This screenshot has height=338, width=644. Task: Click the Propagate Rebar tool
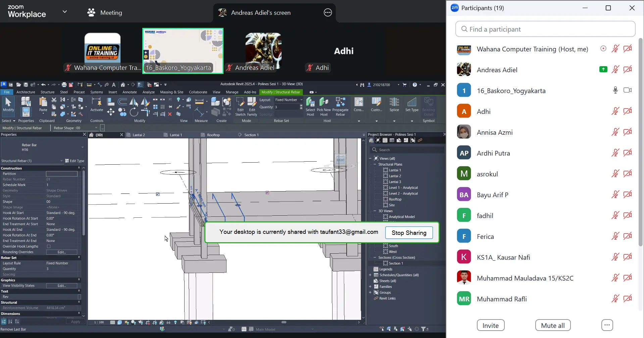tap(340, 107)
